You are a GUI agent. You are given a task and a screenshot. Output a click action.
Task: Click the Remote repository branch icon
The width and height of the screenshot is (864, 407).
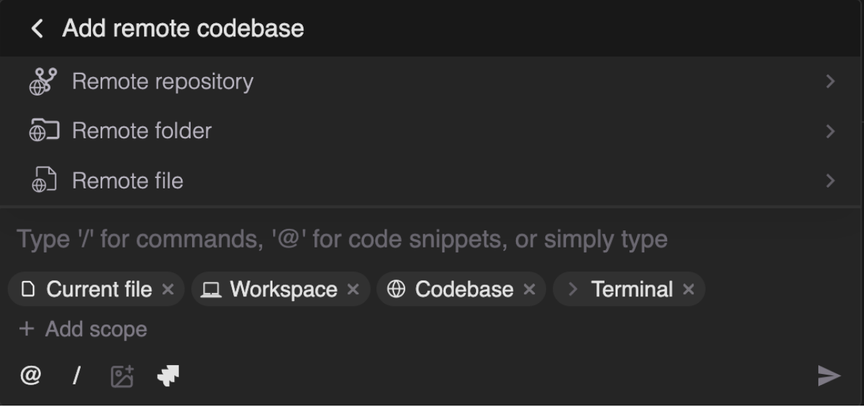(x=43, y=82)
